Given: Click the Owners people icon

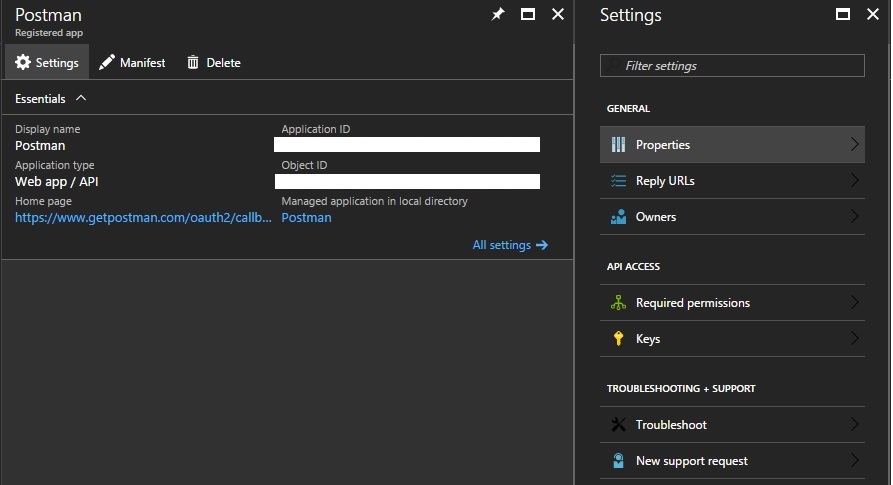Looking at the screenshot, I should click(618, 217).
